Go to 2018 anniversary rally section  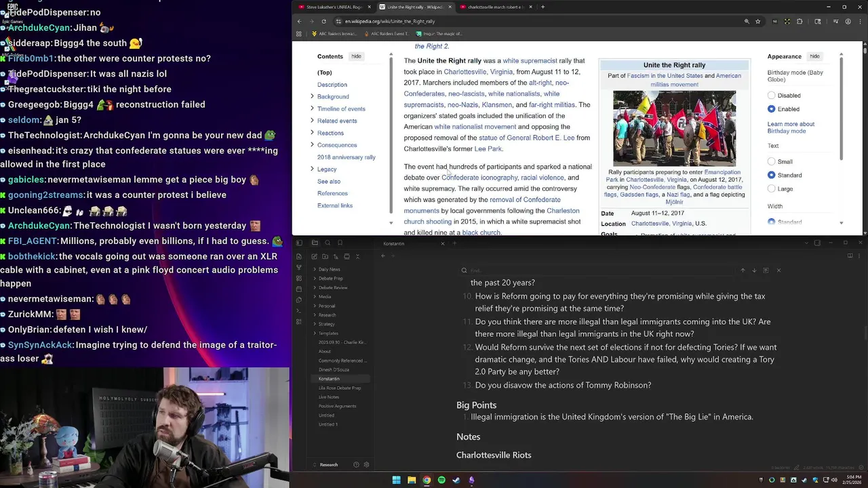point(346,157)
